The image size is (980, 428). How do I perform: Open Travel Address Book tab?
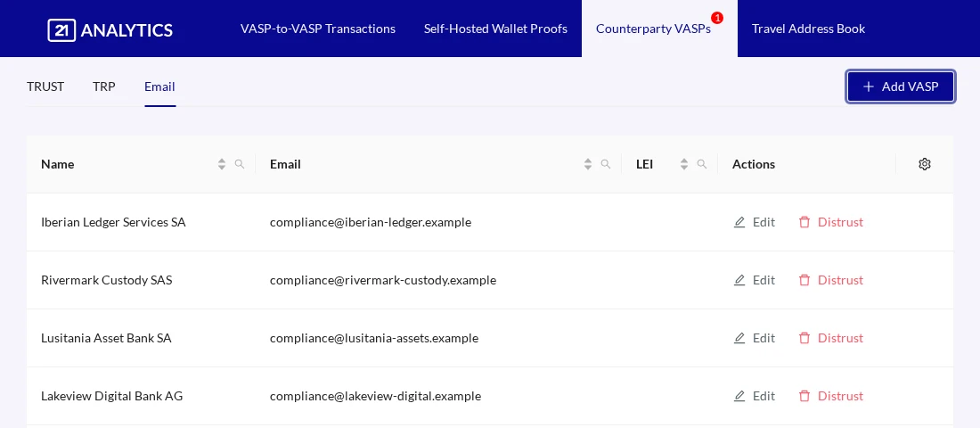click(808, 29)
